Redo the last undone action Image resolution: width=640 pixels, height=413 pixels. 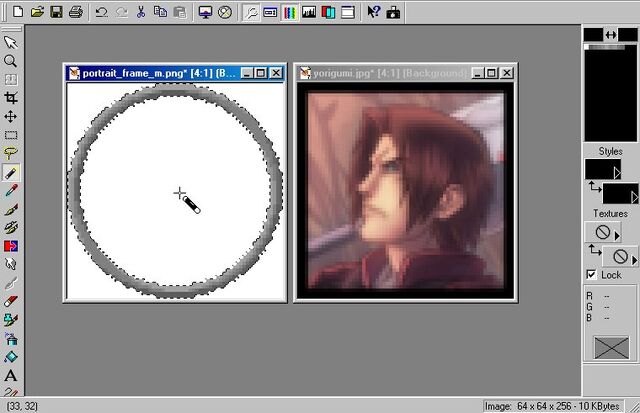[121, 12]
